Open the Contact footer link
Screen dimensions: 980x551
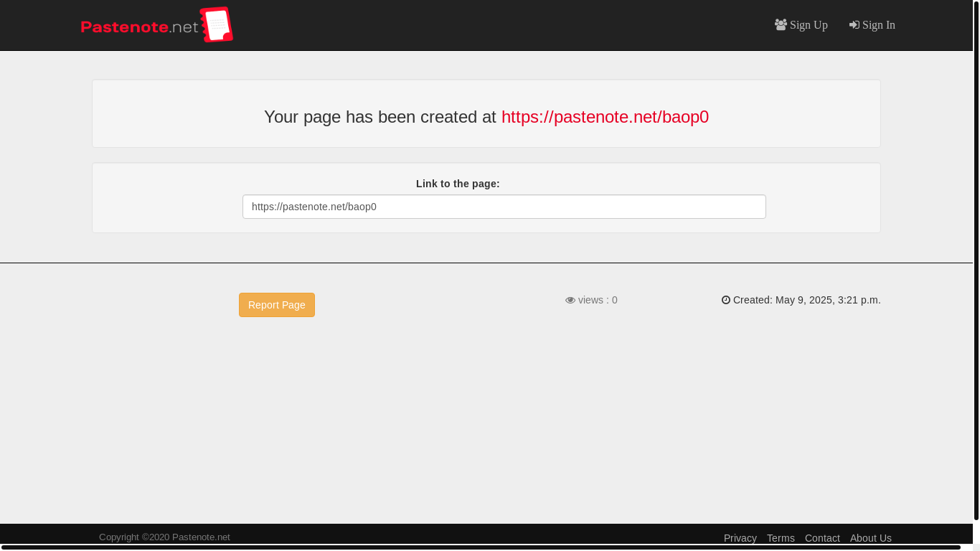coord(822,538)
